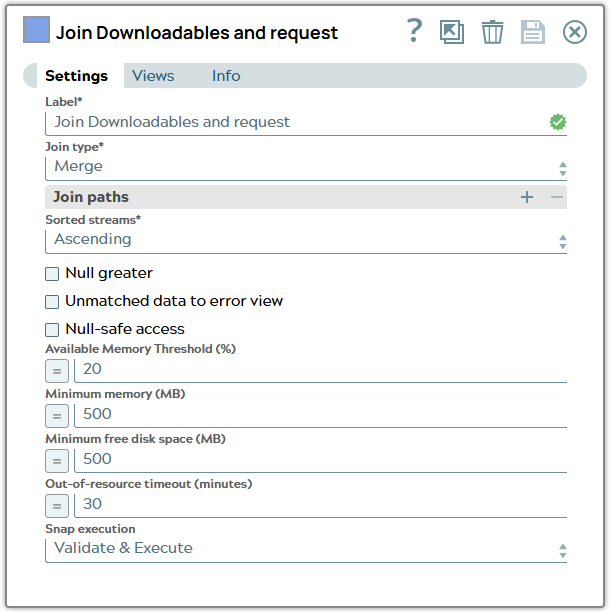The height and width of the screenshot is (612, 610).
Task: Click the Available Memory Threshold value field
Action: 320,370
